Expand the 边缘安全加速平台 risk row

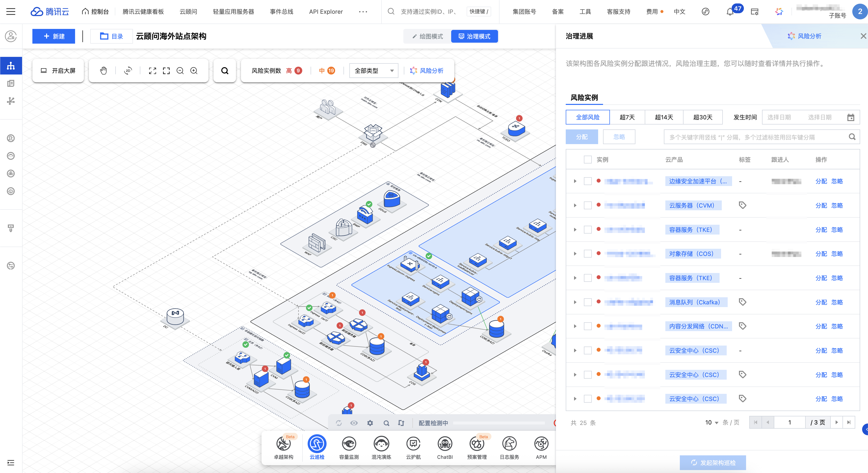(x=575, y=181)
